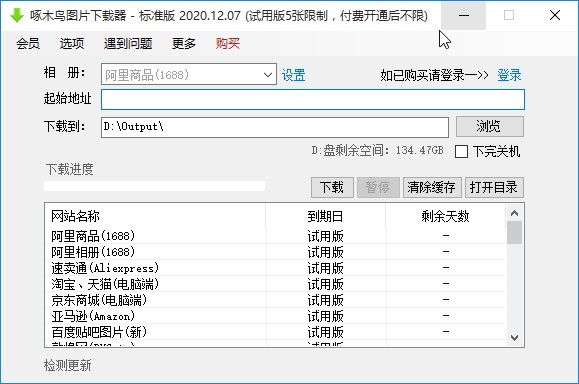Image resolution: width=579 pixels, height=384 pixels.
Task: Focus the 起始地址 input field
Action: point(313,99)
